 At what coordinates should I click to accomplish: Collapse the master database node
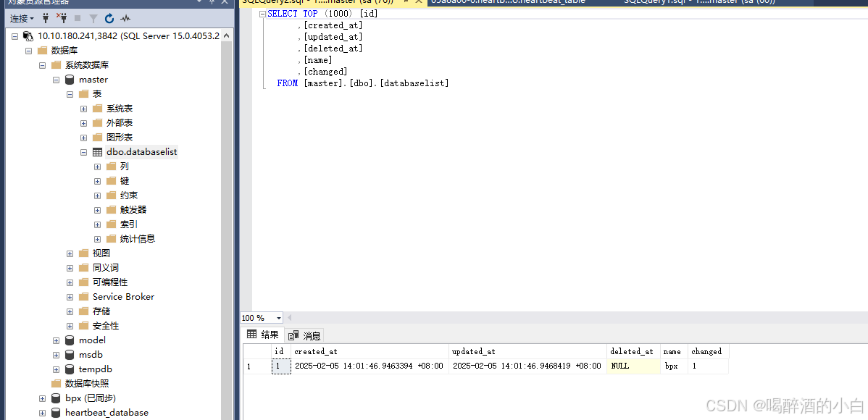(57, 80)
